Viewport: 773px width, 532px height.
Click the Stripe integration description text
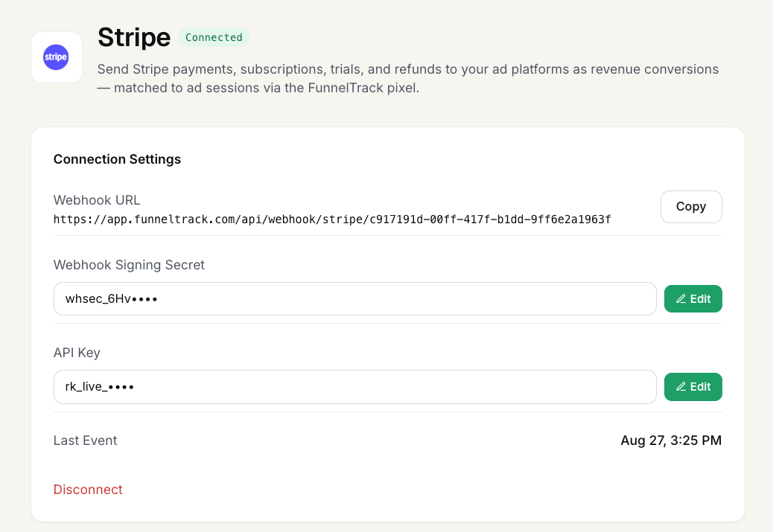point(408,78)
